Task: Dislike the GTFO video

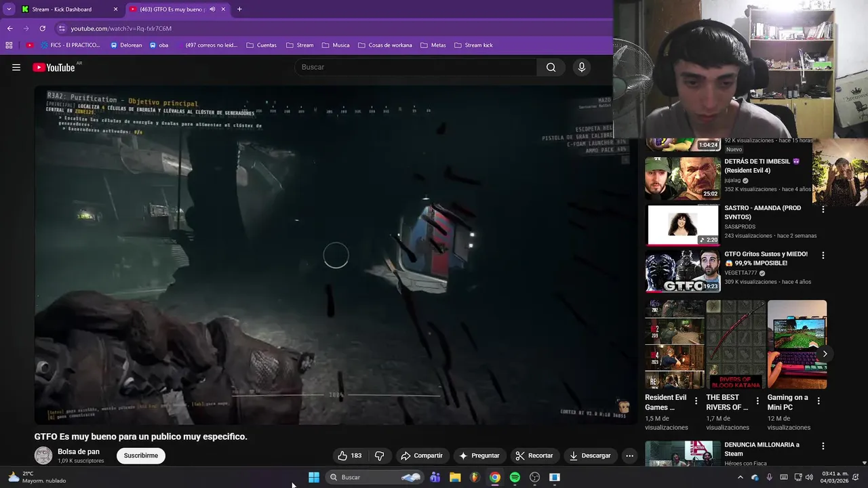Action: pos(380,455)
